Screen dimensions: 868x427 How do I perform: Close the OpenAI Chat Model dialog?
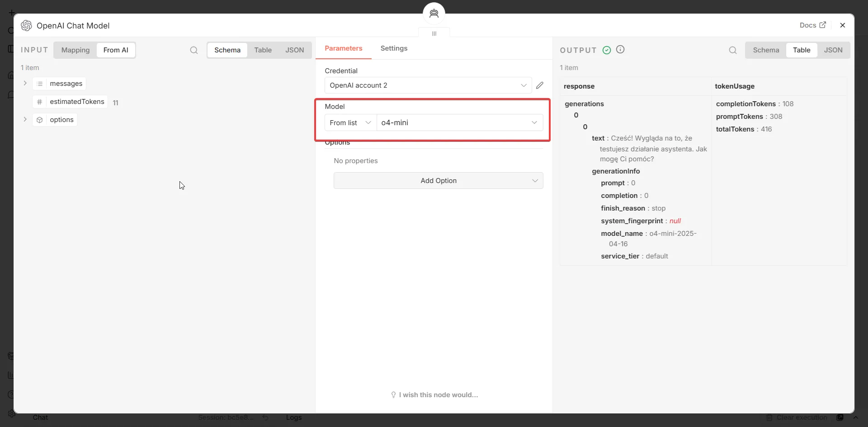[843, 25]
